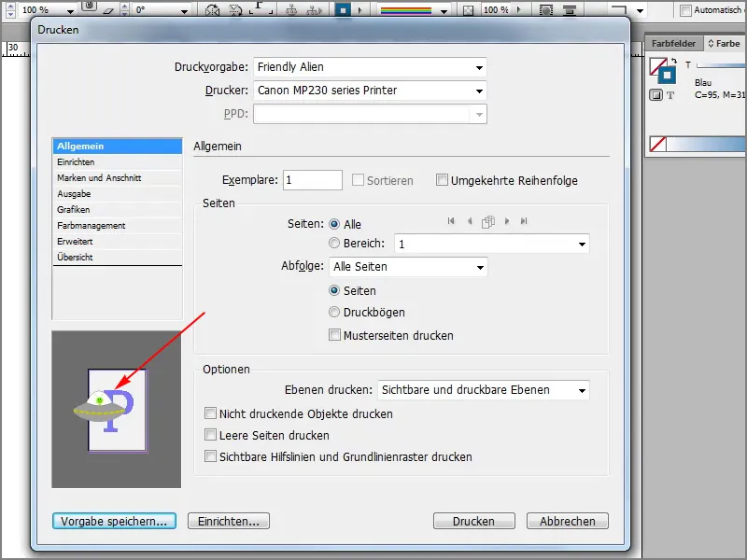Click the Drucken button

click(474, 521)
